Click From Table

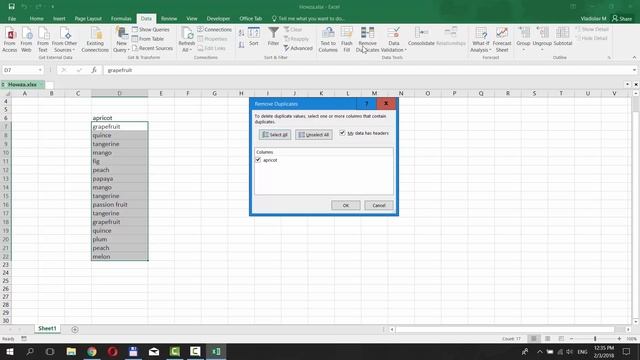pyautogui.click(x=147, y=39)
